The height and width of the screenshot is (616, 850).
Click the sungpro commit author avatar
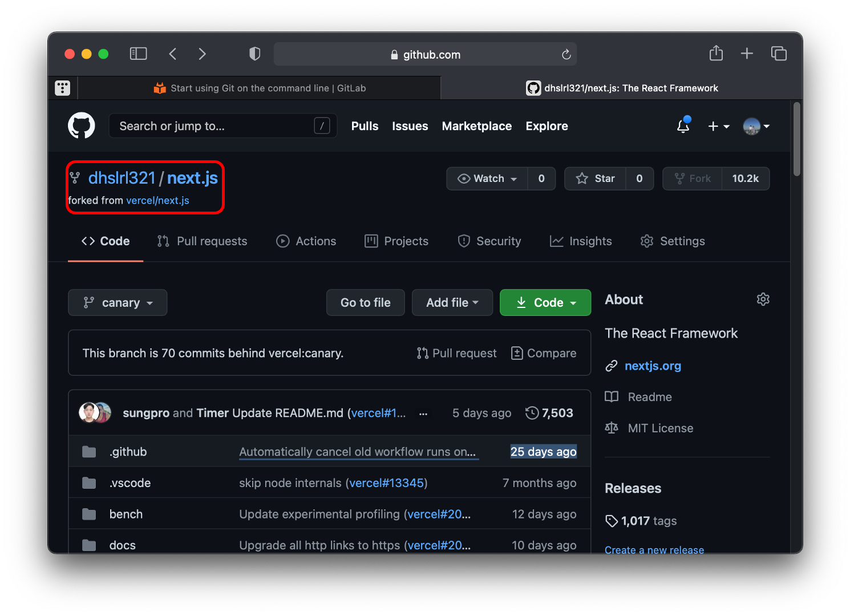(x=89, y=412)
